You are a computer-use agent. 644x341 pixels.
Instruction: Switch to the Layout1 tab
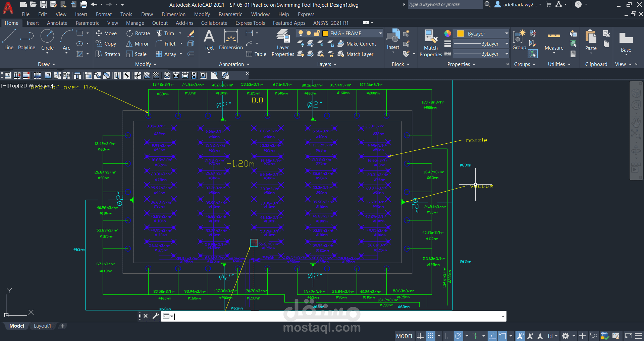pyautogui.click(x=42, y=326)
